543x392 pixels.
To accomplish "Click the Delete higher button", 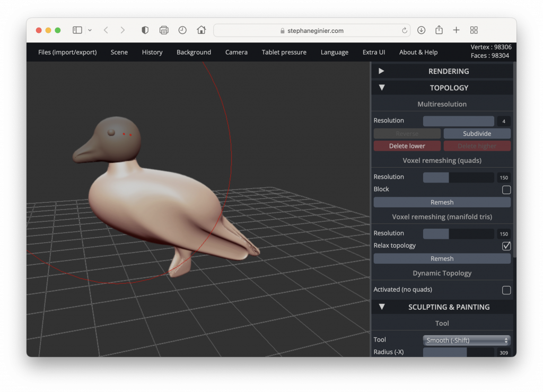I will point(477,146).
